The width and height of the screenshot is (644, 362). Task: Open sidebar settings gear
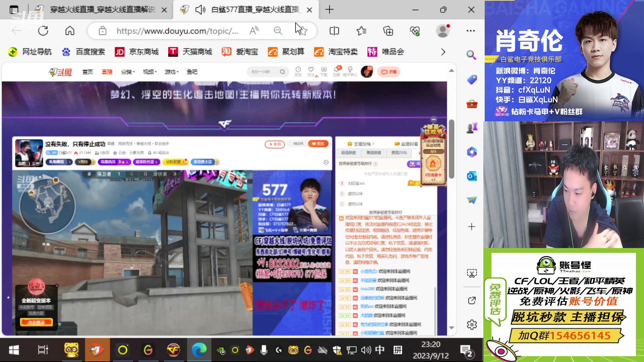472,324
